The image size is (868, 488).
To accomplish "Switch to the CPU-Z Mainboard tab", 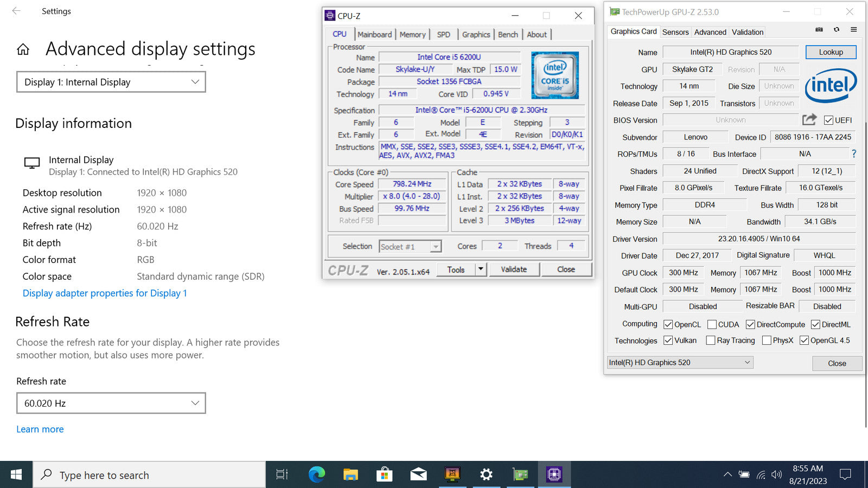I will (x=374, y=34).
